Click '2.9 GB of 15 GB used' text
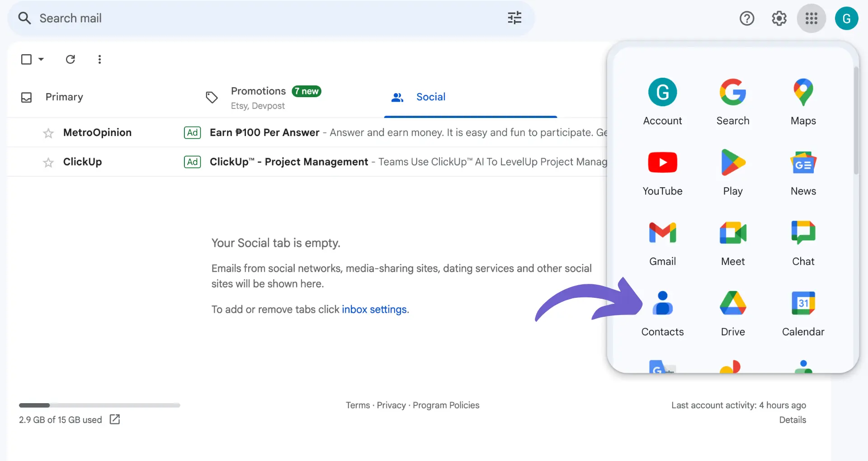The height and width of the screenshot is (461, 868). (61, 420)
